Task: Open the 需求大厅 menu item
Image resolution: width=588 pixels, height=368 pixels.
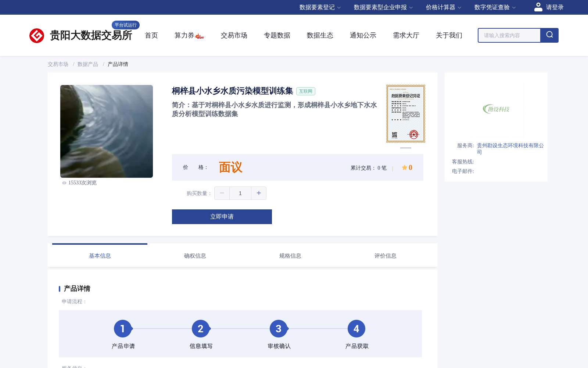Action: [x=406, y=35]
